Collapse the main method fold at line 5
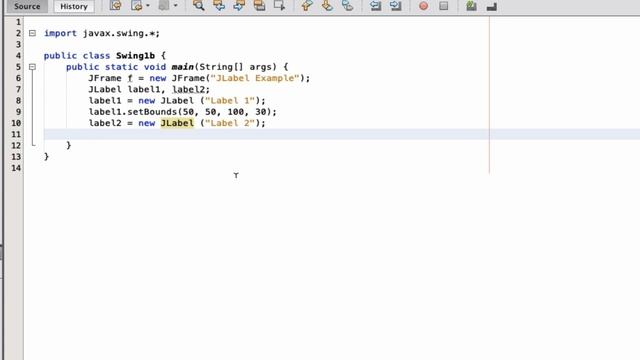 tap(32, 67)
